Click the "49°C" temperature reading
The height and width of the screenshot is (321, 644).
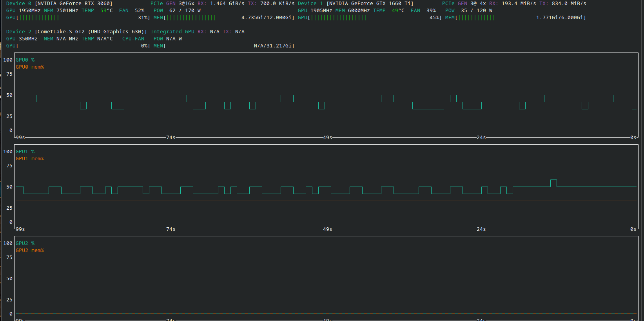point(398,11)
